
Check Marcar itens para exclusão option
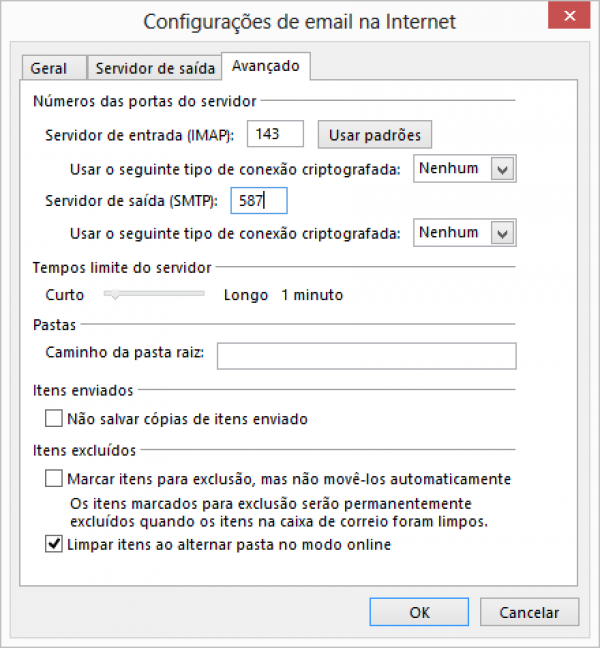tap(54, 479)
